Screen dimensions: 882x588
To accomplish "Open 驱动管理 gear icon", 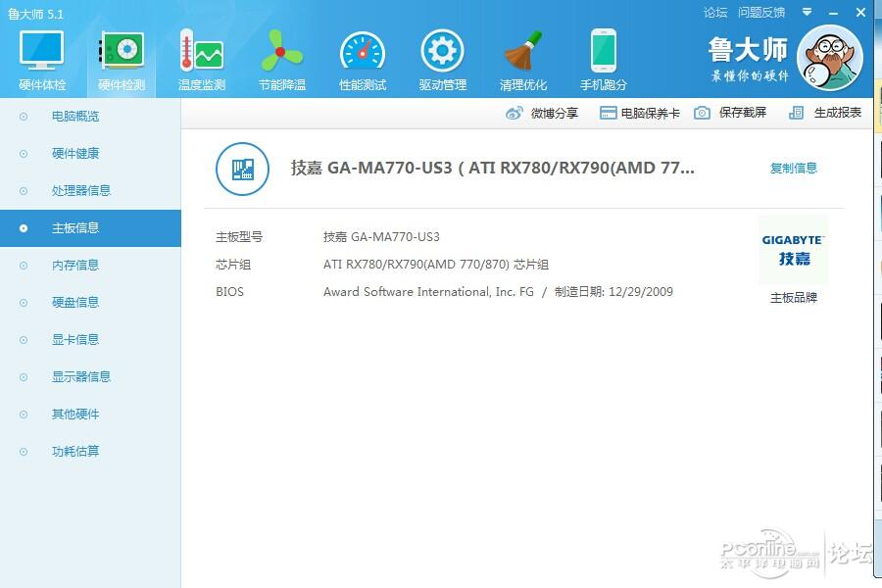I will [443, 51].
